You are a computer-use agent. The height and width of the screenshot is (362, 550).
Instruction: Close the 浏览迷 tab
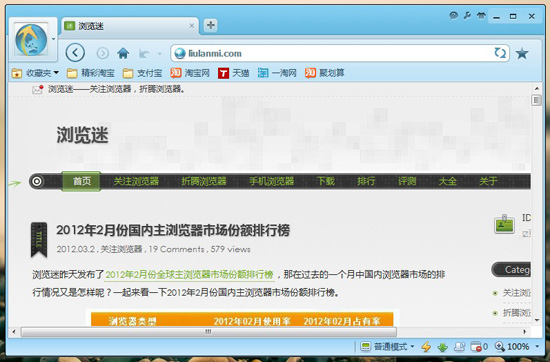pos(192,26)
